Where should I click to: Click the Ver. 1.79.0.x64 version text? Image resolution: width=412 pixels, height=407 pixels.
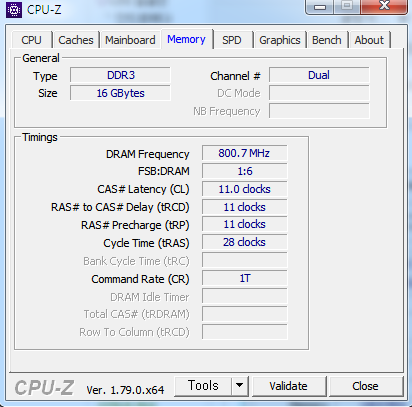tap(125, 390)
